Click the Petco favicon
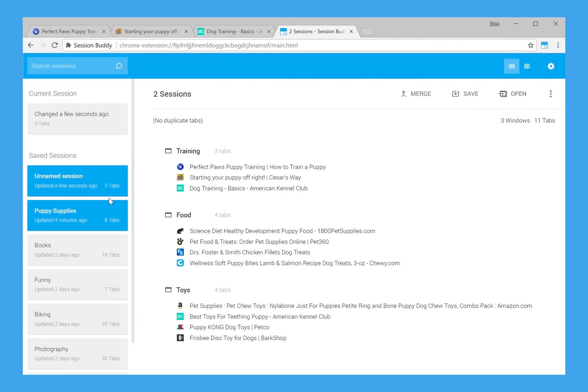Viewport: 588px width, 392px height. 180,327
